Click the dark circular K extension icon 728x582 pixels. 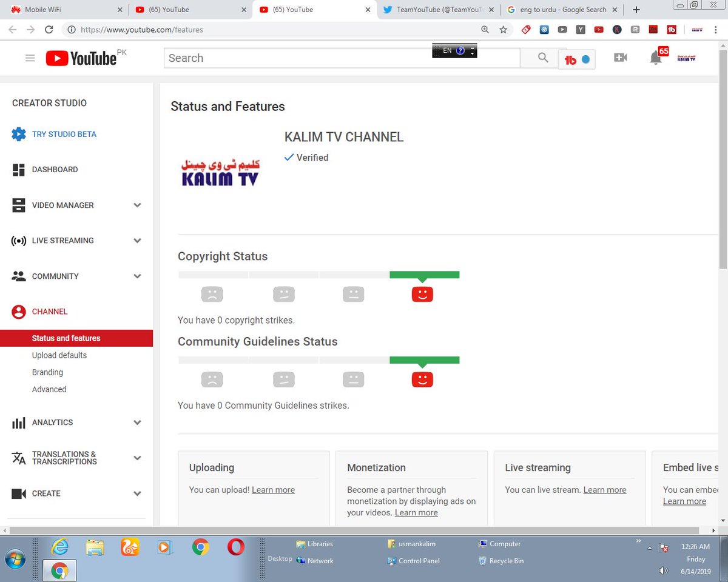[x=617, y=29]
